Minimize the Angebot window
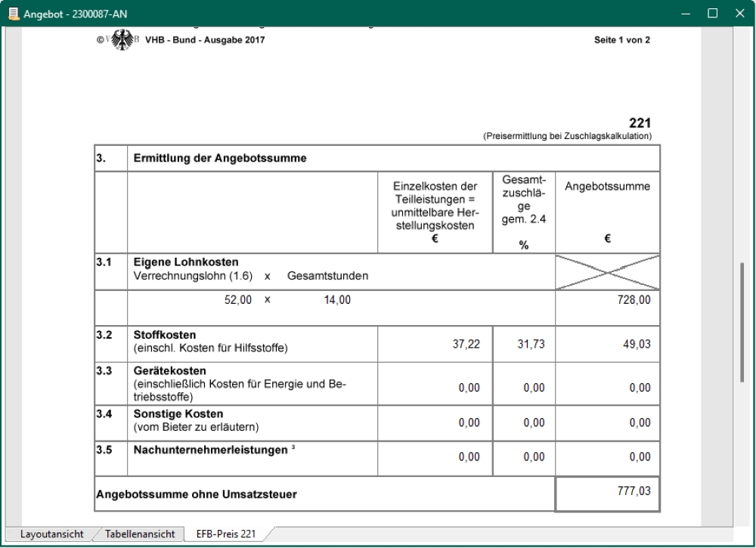The height and width of the screenshot is (548, 756). pyautogui.click(x=686, y=14)
